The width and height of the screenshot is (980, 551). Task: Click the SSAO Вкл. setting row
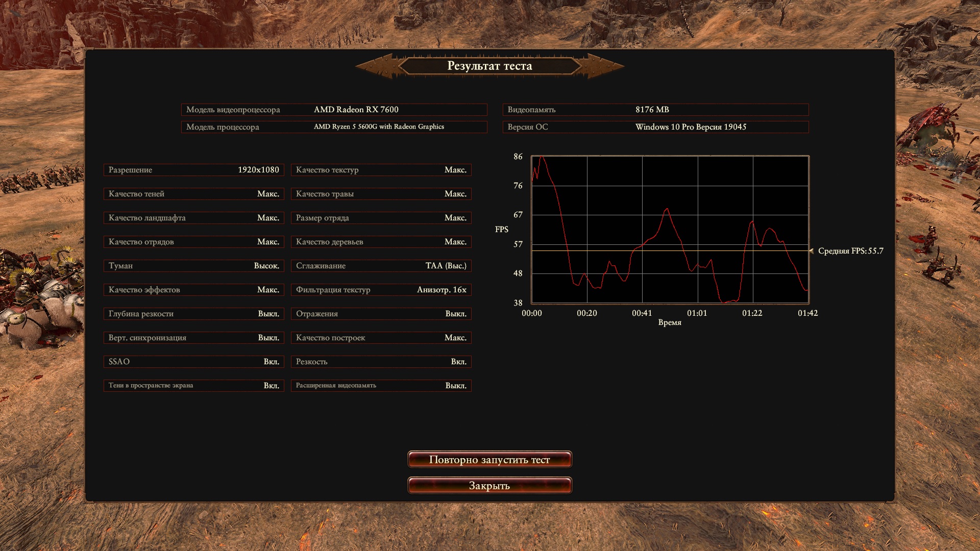[x=193, y=362]
